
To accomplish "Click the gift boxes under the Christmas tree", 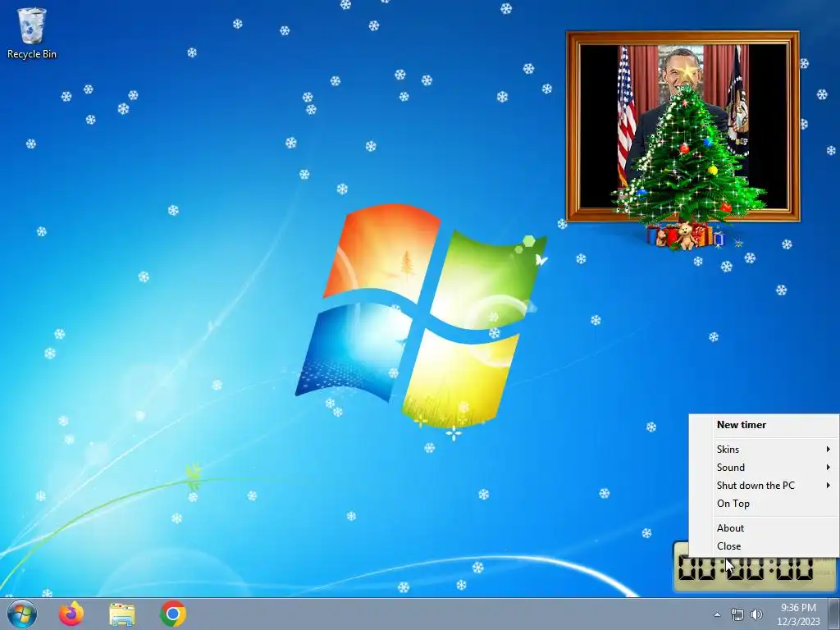I will (x=685, y=235).
